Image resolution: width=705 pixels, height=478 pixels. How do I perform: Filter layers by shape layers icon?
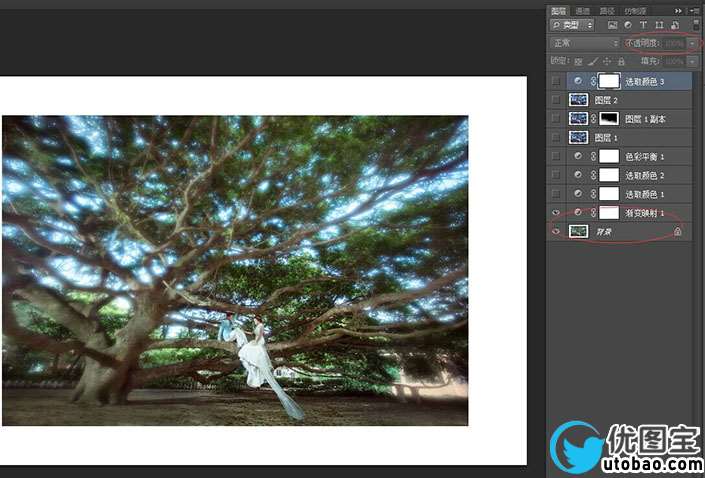click(659, 25)
